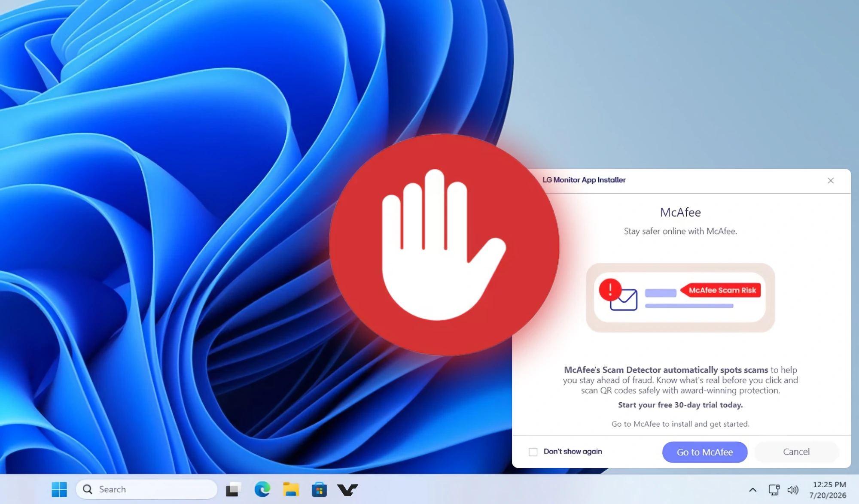Open the clock and date flyout

829,490
